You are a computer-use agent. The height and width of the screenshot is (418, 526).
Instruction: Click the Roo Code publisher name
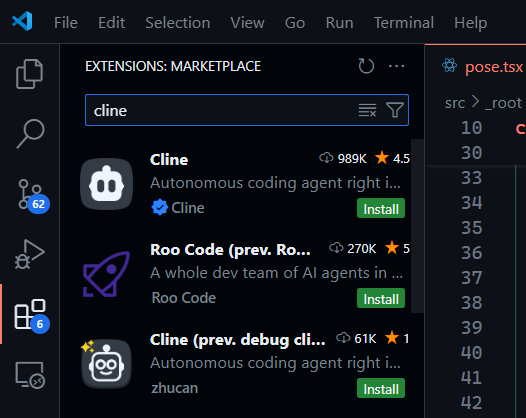[183, 298]
